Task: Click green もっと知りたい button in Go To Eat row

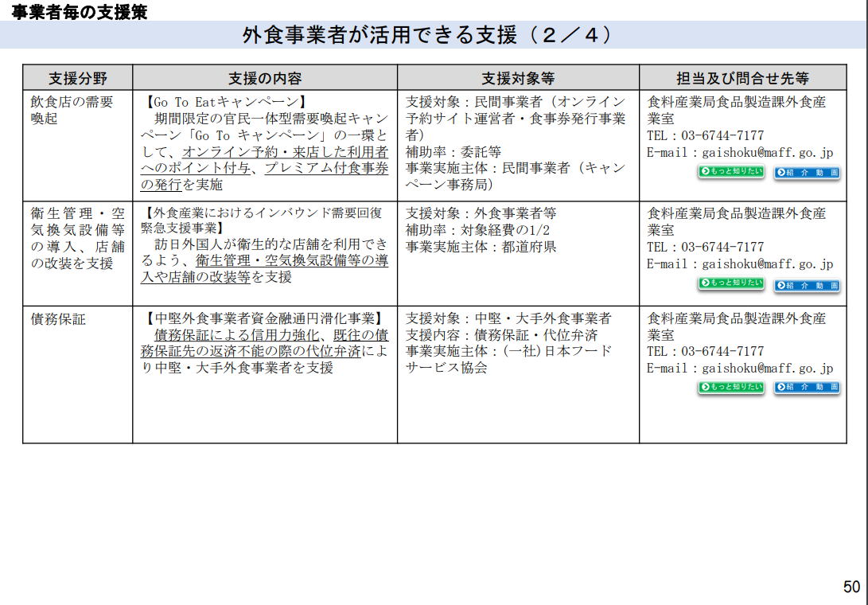Action: pos(730,172)
